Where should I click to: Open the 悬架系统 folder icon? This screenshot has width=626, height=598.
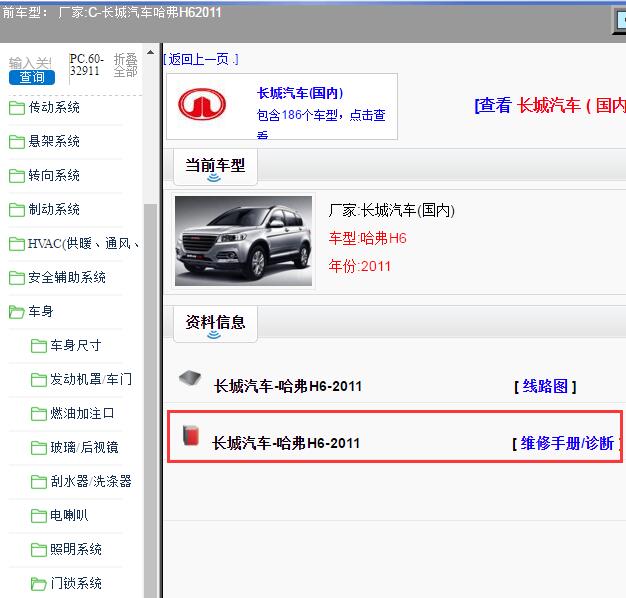[x=17, y=142]
